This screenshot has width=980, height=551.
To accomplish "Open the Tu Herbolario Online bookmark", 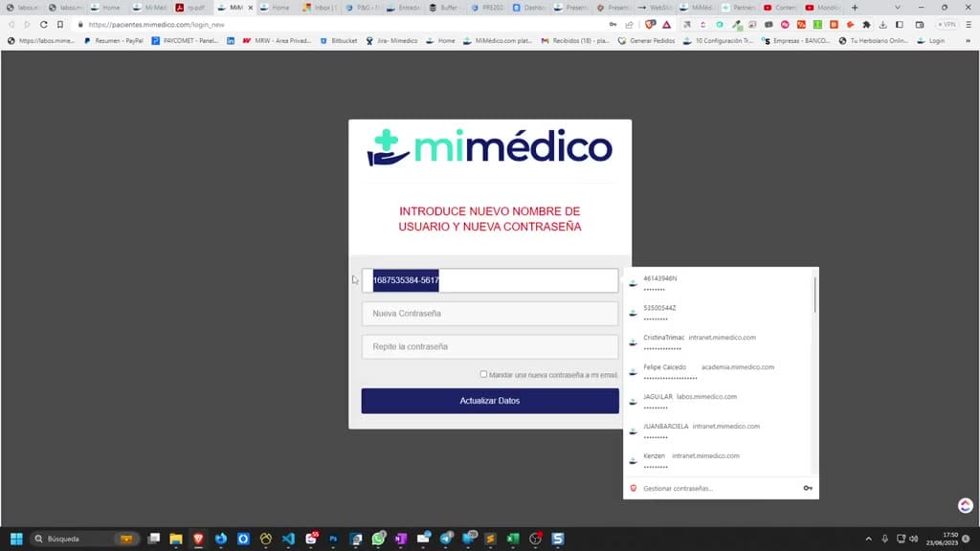I will (x=873, y=40).
